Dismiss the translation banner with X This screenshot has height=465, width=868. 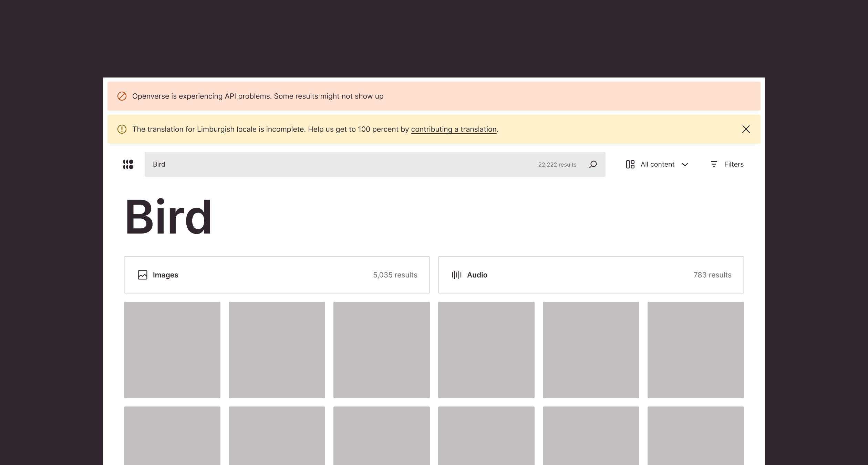click(x=746, y=129)
